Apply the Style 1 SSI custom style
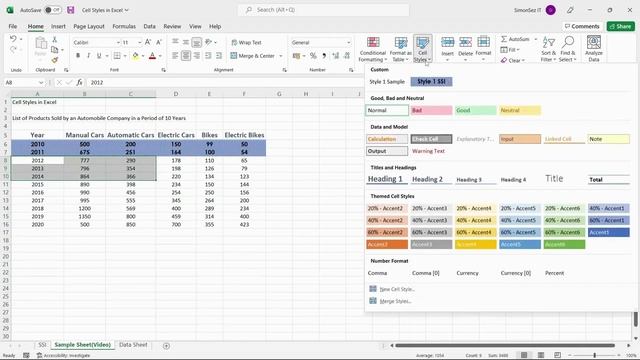The width and height of the screenshot is (640, 360). click(x=431, y=82)
